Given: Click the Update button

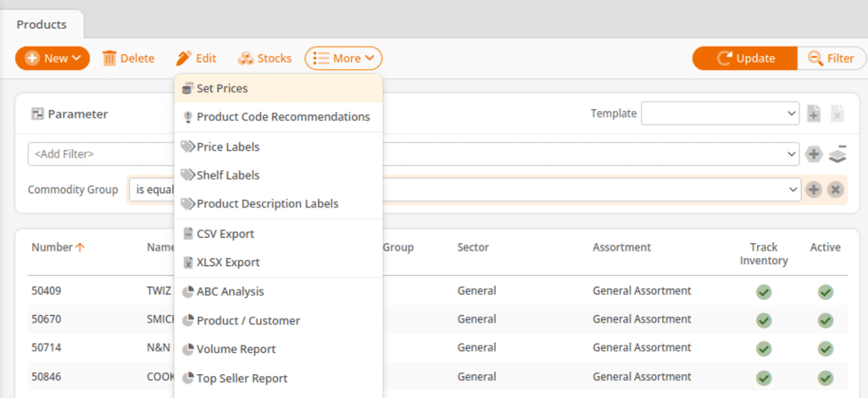Looking at the screenshot, I should coord(745,58).
